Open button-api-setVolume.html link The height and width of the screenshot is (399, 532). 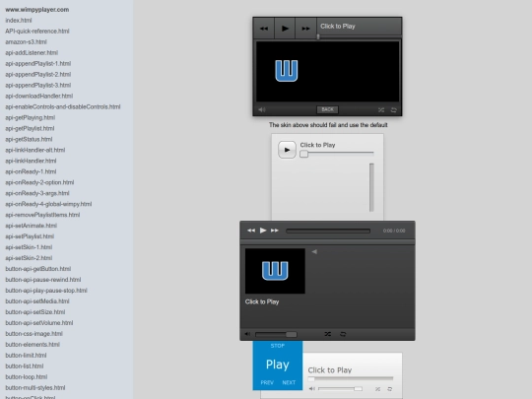39,323
